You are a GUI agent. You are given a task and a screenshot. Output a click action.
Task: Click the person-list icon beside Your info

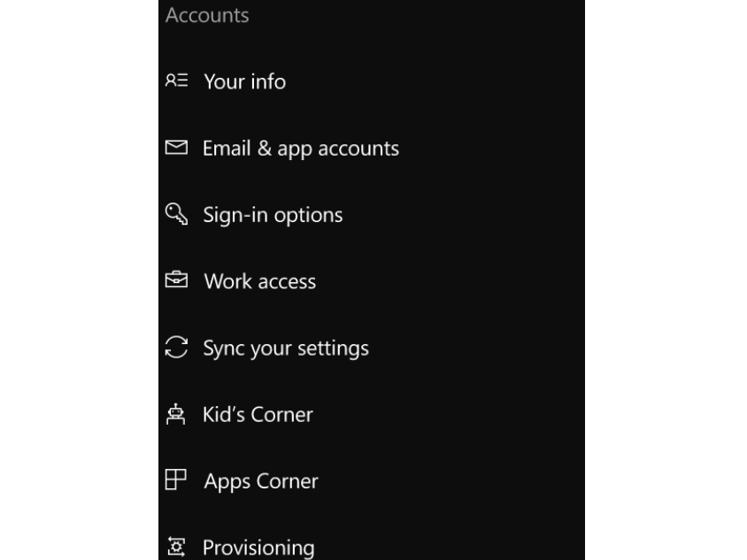pos(176,80)
